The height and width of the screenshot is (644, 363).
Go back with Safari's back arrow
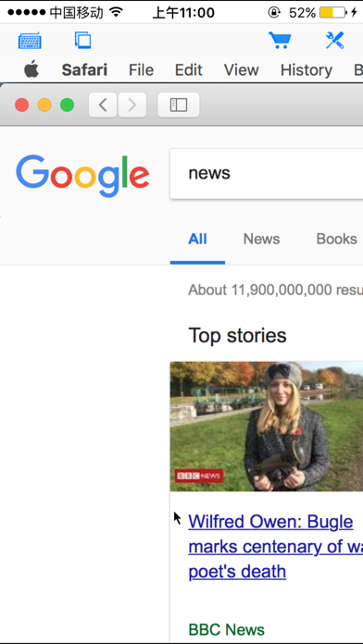103,105
